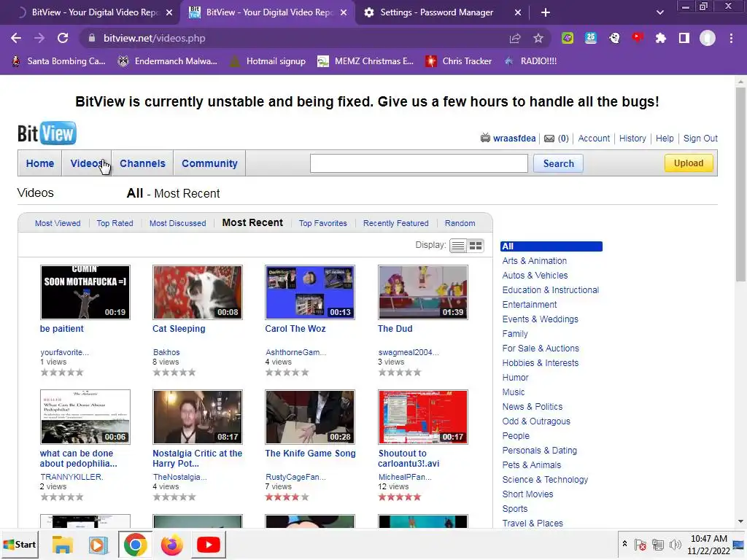Screen dimensions: 747x560
Task: Open File Explorer from the taskbar
Action: (x=63, y=545)
